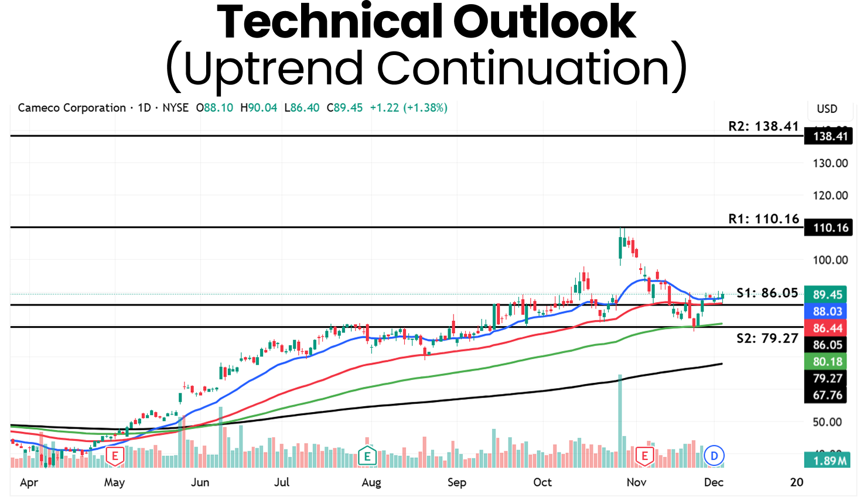Click the green 89.45 current price tag
Viewport: 867px width, 504px height.
(x=827, y=295)
